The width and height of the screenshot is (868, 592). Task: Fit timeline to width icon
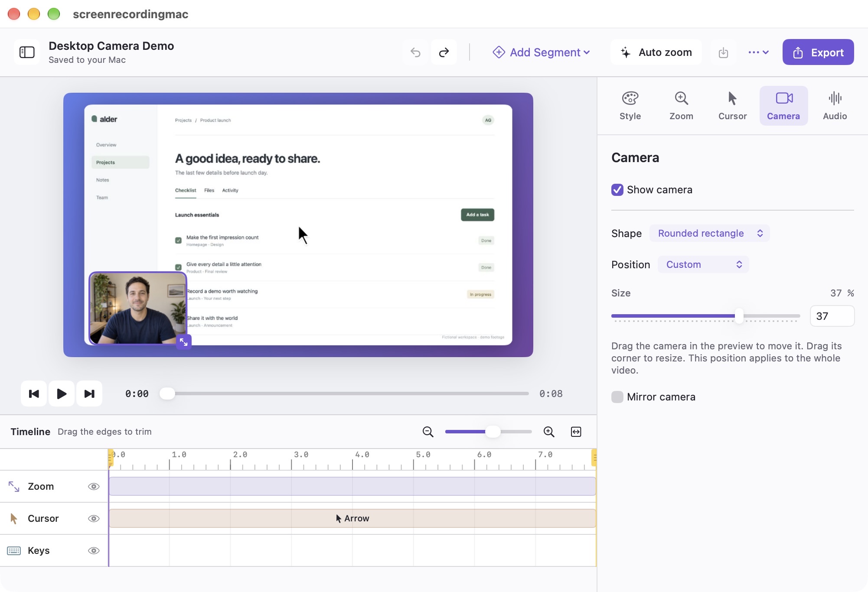coord(576,432)
